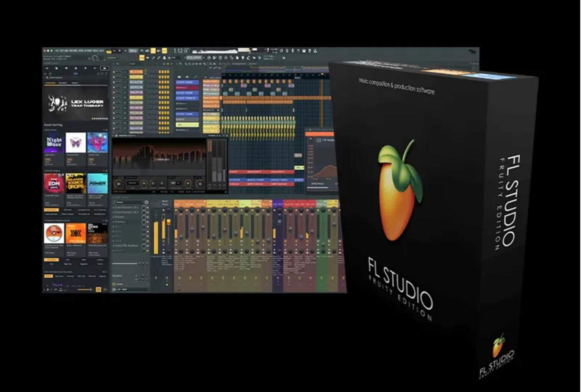Open the Channel rack menu arrow
Image resolution: width=581 pixels, height=392 pixels.
113,64
